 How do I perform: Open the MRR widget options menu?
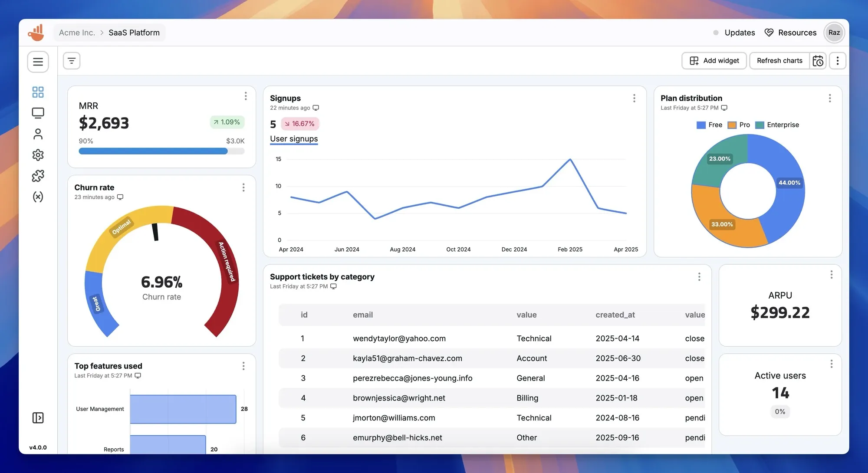tap(246, 96)
